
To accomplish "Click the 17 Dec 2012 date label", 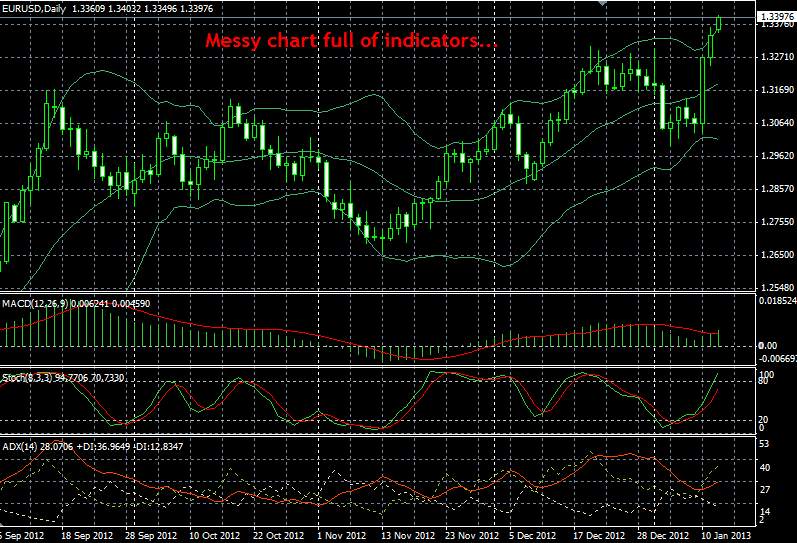I will 599,536.
